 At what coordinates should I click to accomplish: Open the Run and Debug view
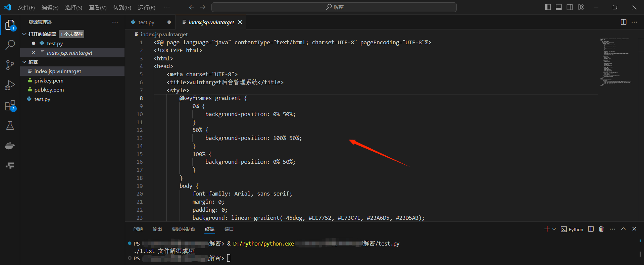(x=10, y=85)
